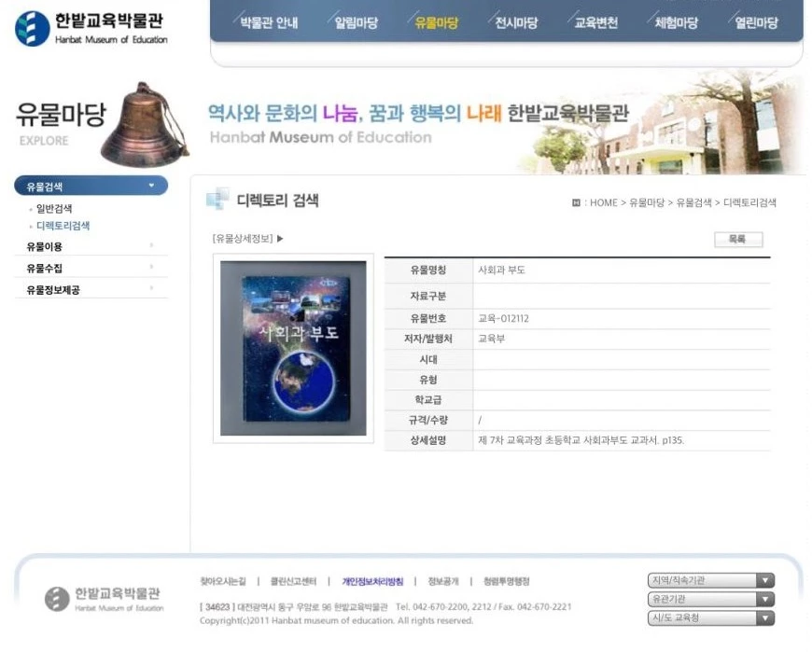Select 일반검색 in the sidebar

point(54,209)
